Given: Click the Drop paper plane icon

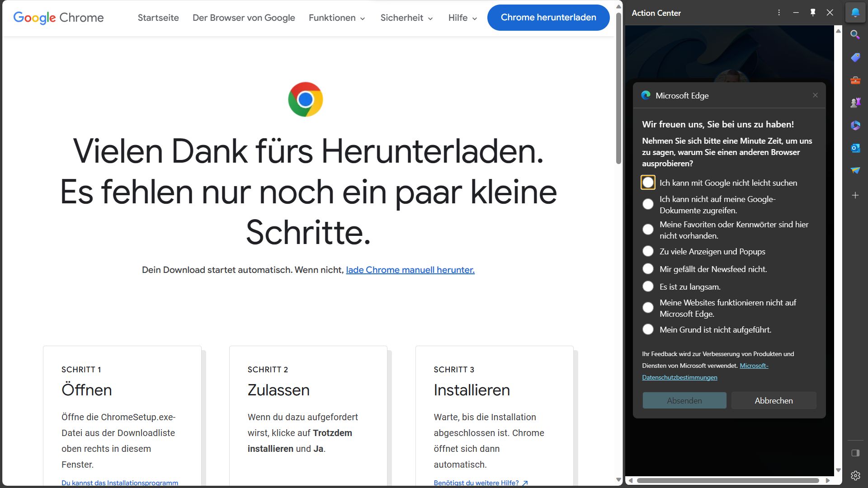Looking at the screenshot, I should pos(855,170).
